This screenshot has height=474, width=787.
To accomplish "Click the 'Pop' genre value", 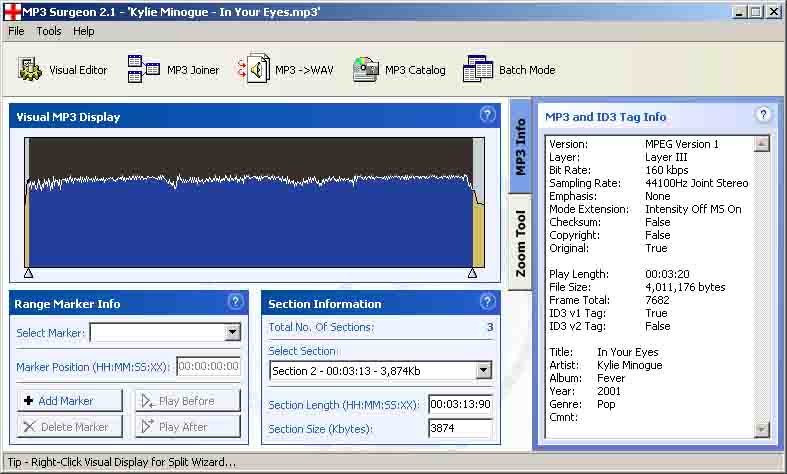I will (x=606, y=404).
